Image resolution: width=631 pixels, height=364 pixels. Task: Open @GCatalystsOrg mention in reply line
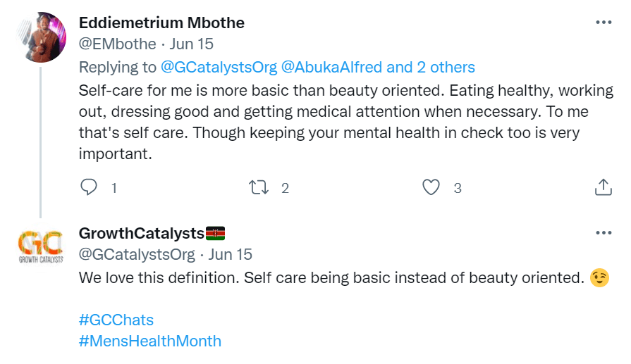[x=219, y=68]
